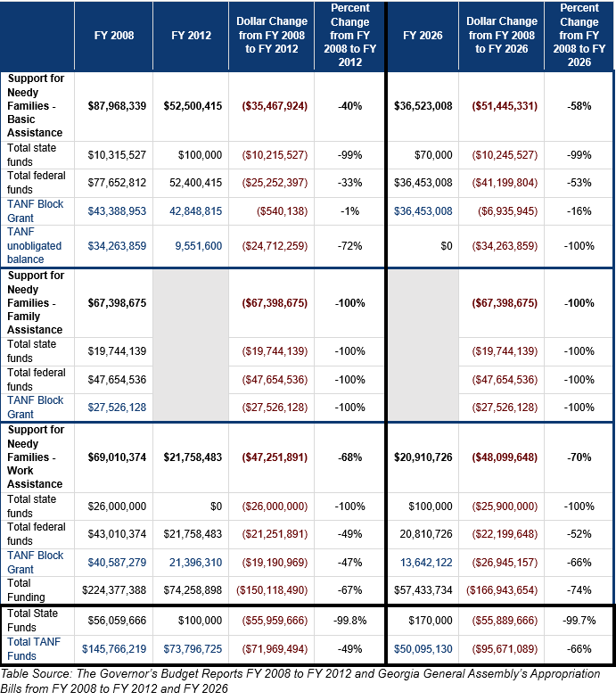Click the Total Funding row label
The height and width of the screenshot is (700, 616).
tap(26, 590)
